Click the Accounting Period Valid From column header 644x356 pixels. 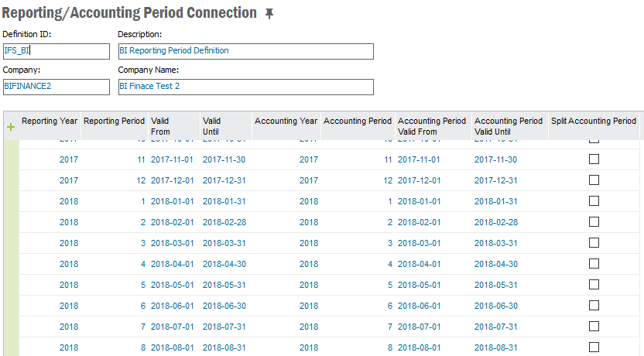coord(432,126)
